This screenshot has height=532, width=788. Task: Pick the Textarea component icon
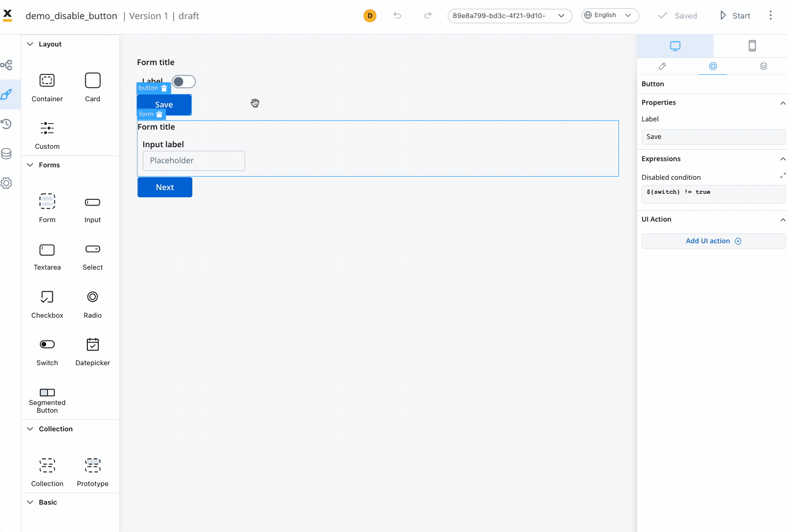click(x=47, y=250)
